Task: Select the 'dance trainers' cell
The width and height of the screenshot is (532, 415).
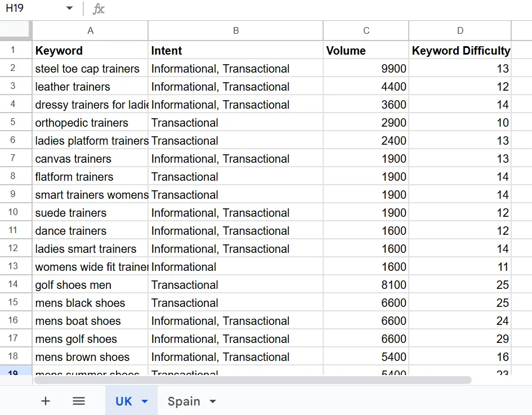Action: 90,230
